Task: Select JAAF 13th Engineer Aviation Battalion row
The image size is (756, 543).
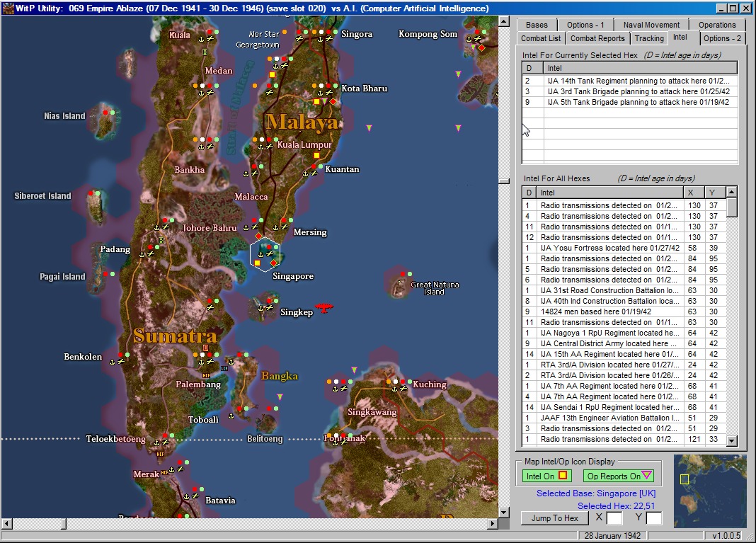Action: [624, 418]
